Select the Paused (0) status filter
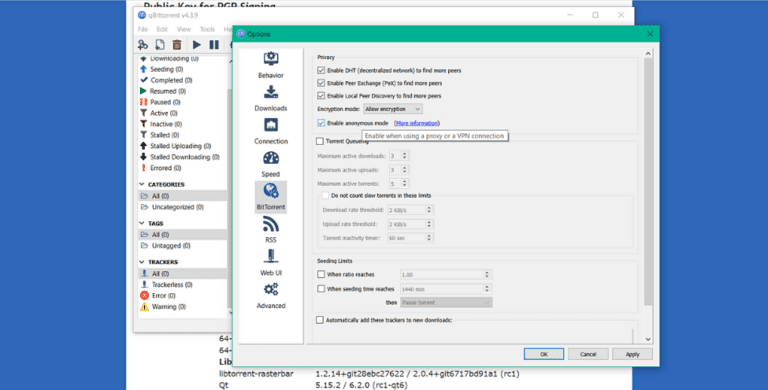Viewport: 768px width, 390px height. (x=160, y=102)
